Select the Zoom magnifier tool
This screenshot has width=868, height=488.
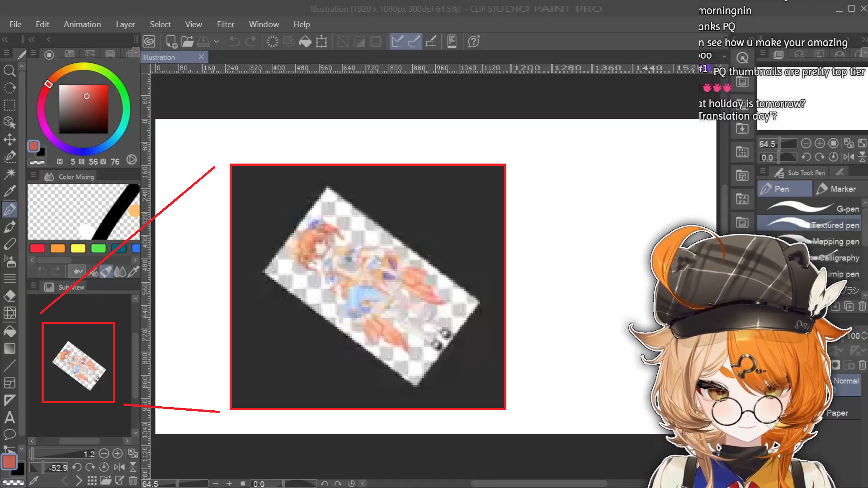[9, 71]
